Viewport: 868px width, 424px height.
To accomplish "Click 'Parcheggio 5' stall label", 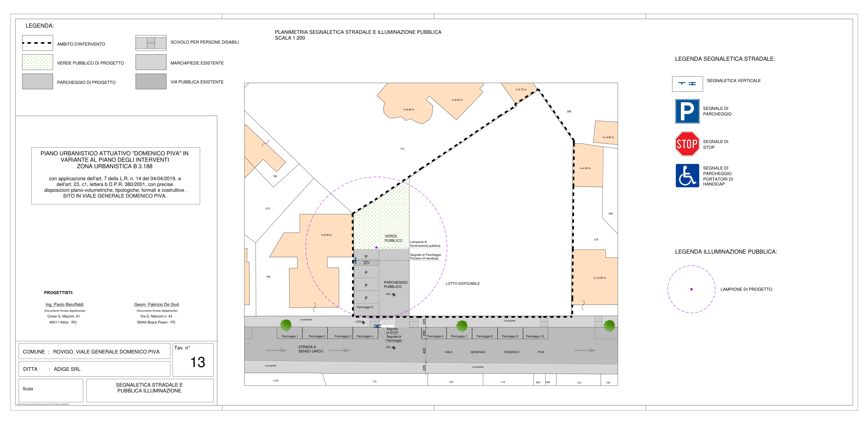I will click(365, 307).
